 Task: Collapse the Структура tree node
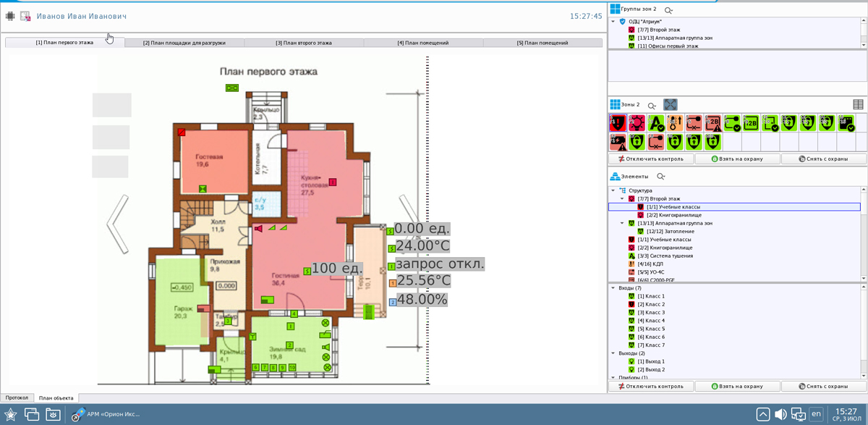613,190
